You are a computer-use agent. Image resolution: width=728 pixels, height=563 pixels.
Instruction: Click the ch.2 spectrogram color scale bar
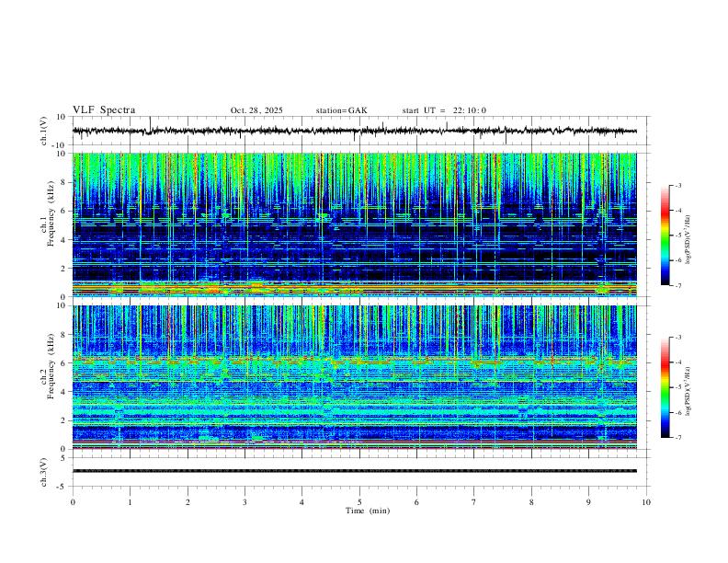click(x=665, y=387)
